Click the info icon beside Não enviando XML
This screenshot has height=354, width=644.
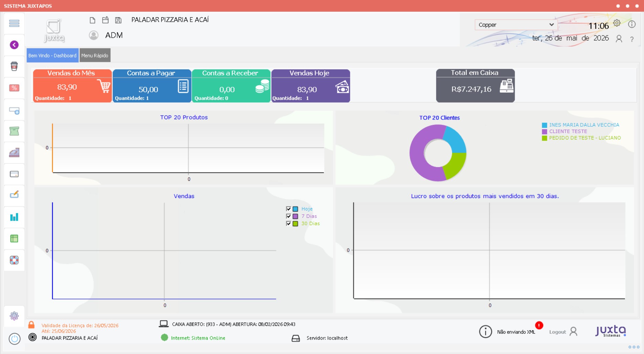(x=485, y=332)
